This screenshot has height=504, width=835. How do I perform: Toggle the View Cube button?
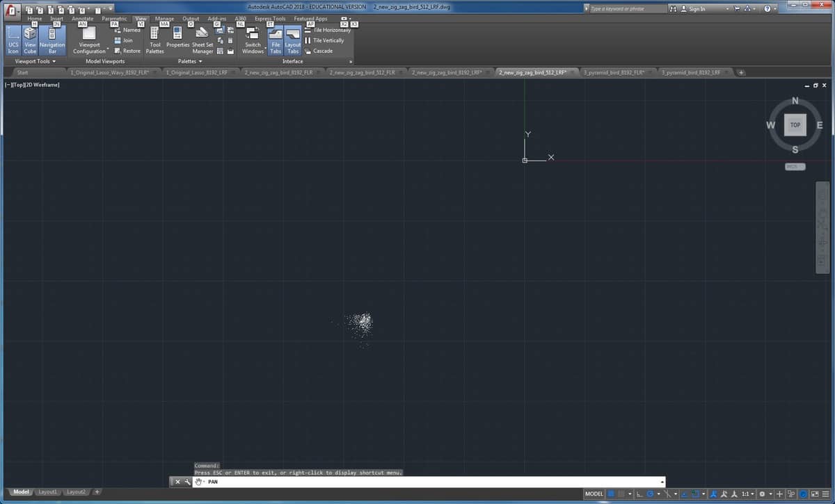pos(30,41)
